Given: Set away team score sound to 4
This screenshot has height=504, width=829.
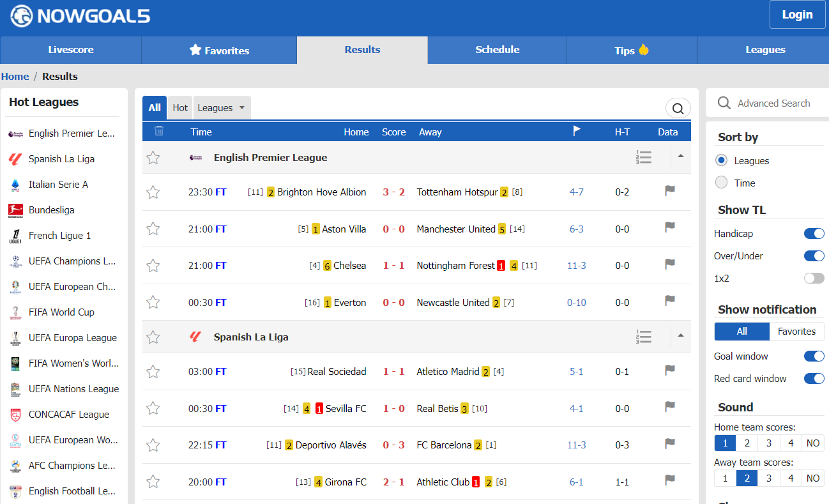Looking at the screenshot, I should click(790, 478).
